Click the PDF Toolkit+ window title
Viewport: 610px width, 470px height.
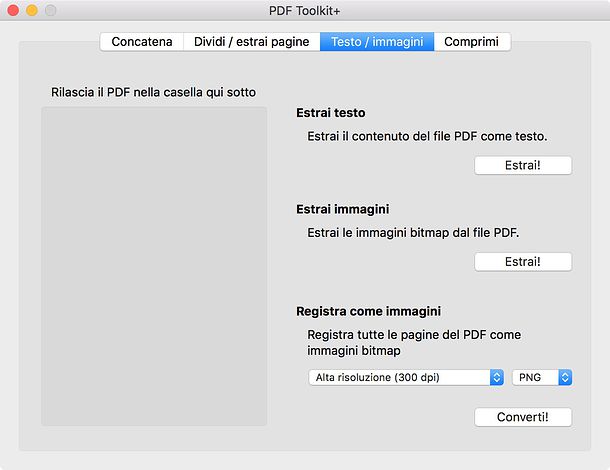pyautogui.click(x=305, y=10)
